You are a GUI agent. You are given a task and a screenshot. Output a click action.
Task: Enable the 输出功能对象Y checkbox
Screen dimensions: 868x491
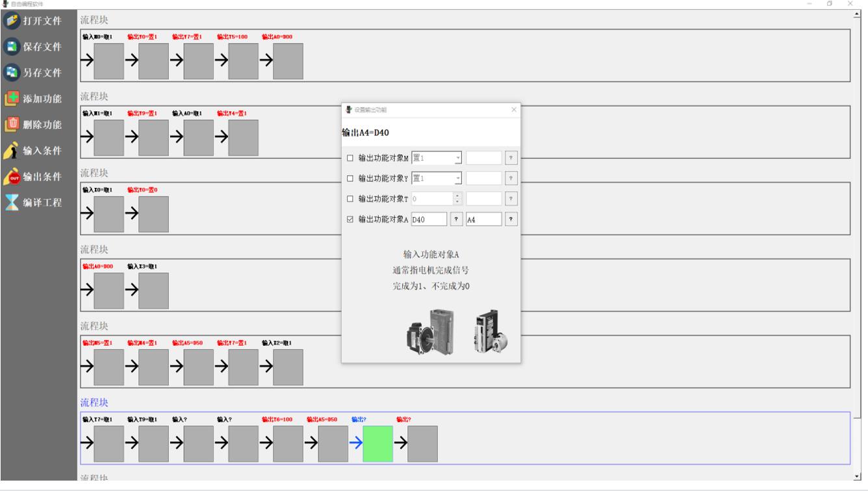tap(351, 178)
